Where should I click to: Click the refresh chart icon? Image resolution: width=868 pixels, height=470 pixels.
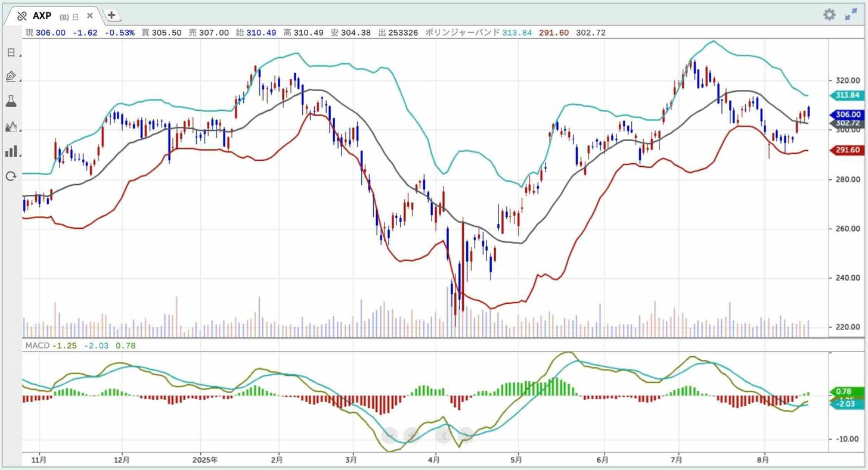pos(11,176)
